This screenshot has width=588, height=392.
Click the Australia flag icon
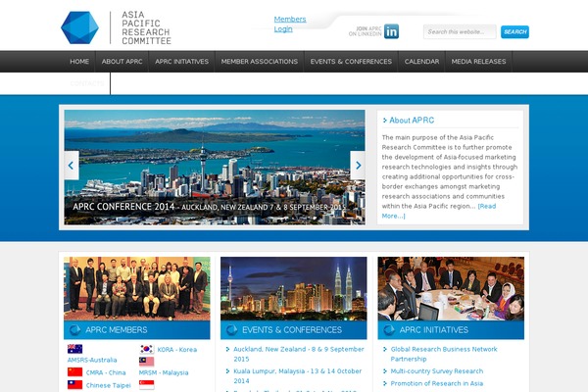[75, 349]
